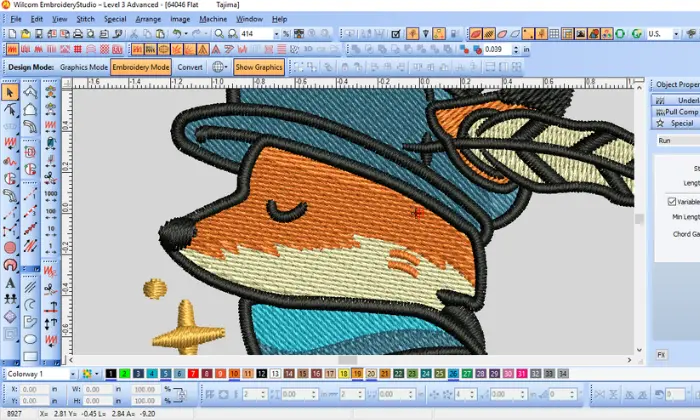Click the Run stitch 1 tool
This screenshot has width=700, height=420.
click(x=30, y=195)
